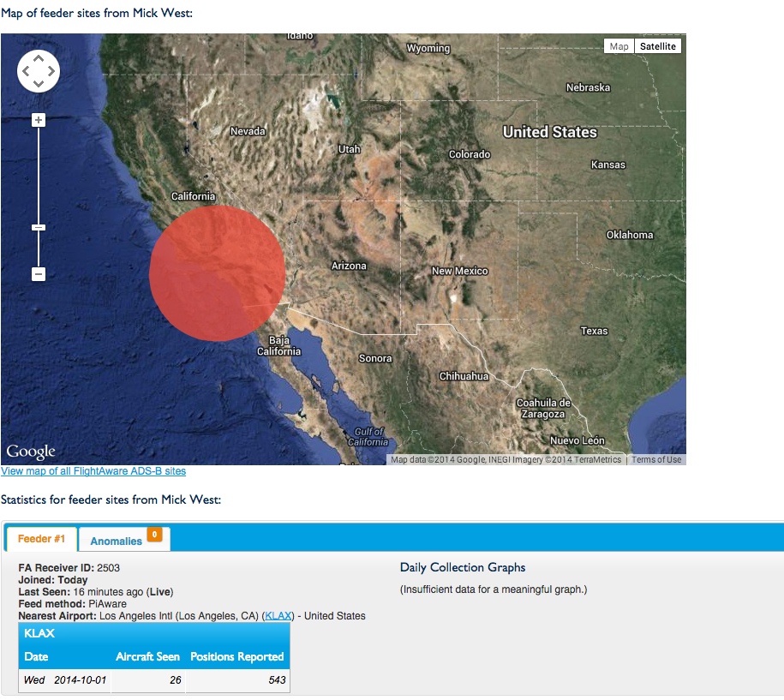Click the Aircraft Seen column header
784x700 pixels.
coord(147,657)
